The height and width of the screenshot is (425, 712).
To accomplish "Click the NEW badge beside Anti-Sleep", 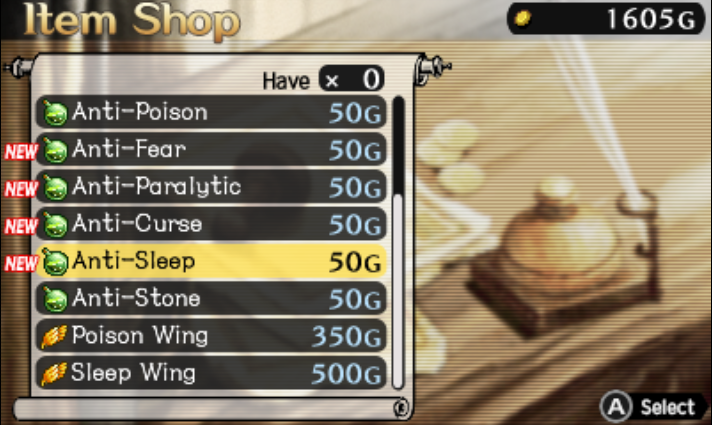I will tap(21, 263).
